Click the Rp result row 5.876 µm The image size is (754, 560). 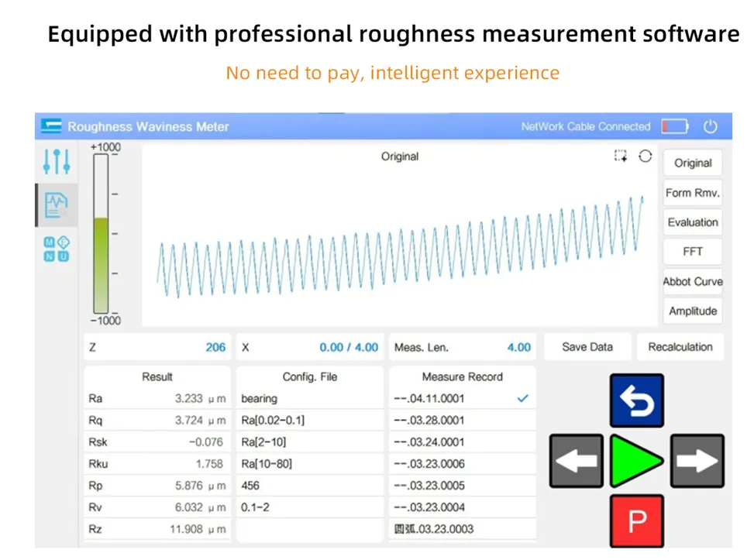(157, 486)
